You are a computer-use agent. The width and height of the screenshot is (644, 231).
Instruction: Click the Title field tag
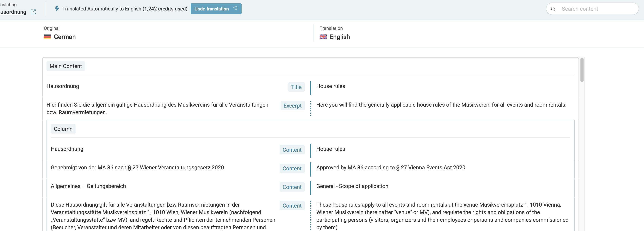pos(296,87)
